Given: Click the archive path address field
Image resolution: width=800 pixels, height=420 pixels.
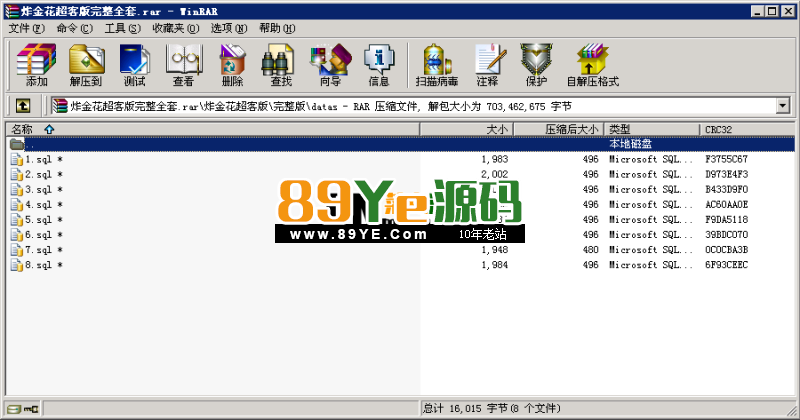Looking at the screenshot, I should pos(413,106).
